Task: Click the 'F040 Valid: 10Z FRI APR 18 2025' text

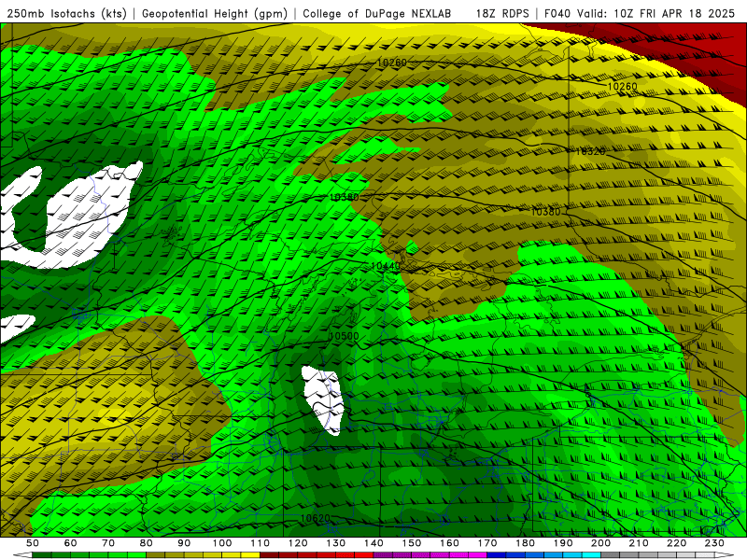Action: point(640,14)
